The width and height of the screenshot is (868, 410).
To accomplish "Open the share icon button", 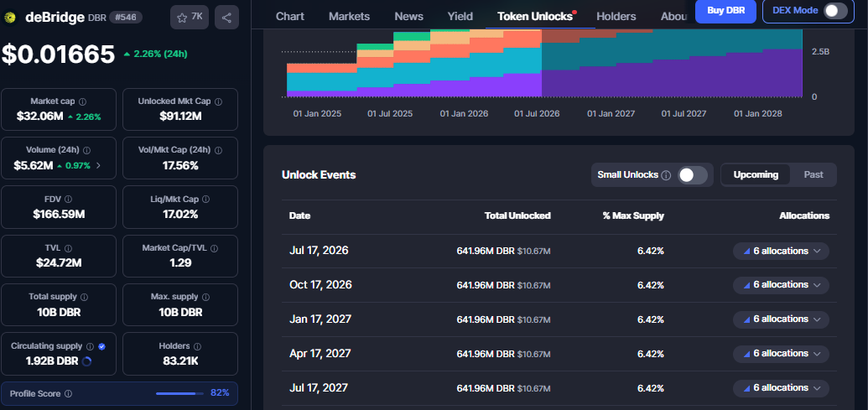I will tap(226, 17).
